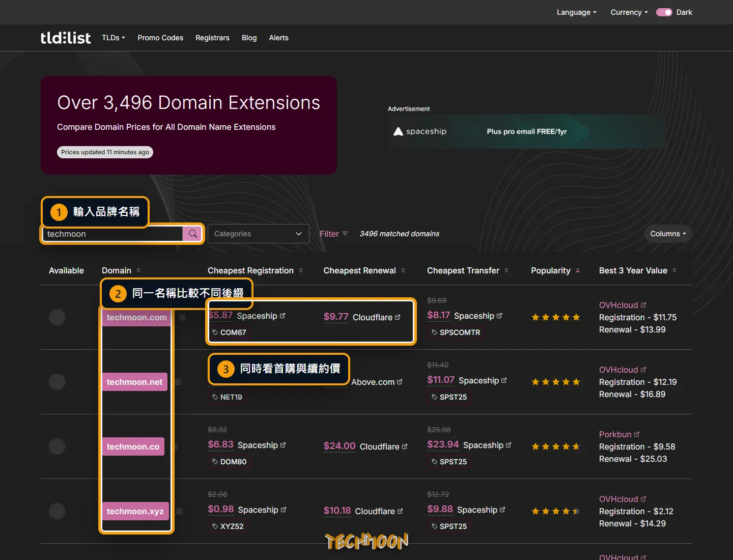Sort using Best 3 Year Value arrows

click(x=674, y=271)
